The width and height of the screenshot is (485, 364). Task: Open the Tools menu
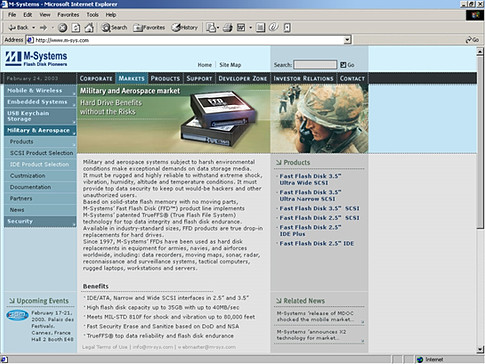tap(92, 15)
